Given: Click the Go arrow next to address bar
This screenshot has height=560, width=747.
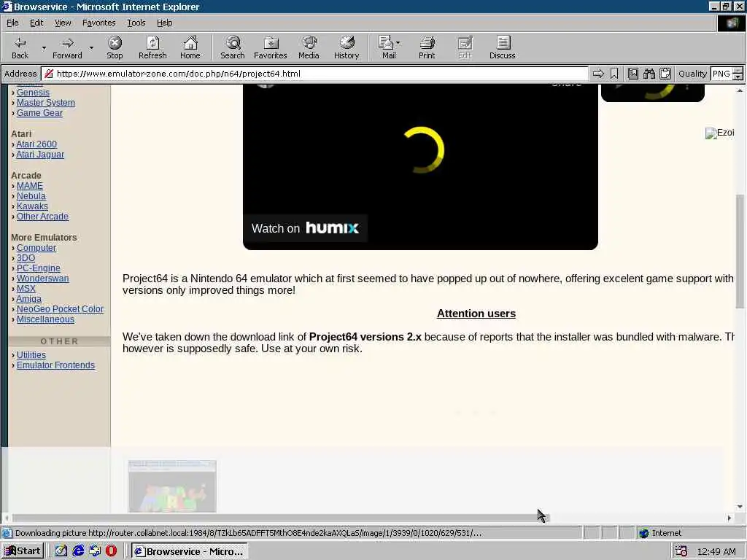Looking at the screenshot, I should [598, 74].
